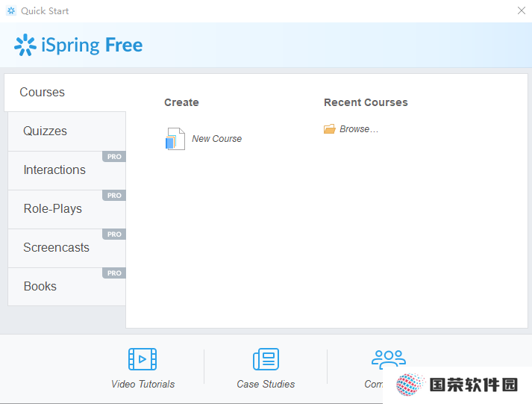Click the PRO badge on Screencasts
The width and height of the screenshot is (532, 404).
tap(114, 234)
